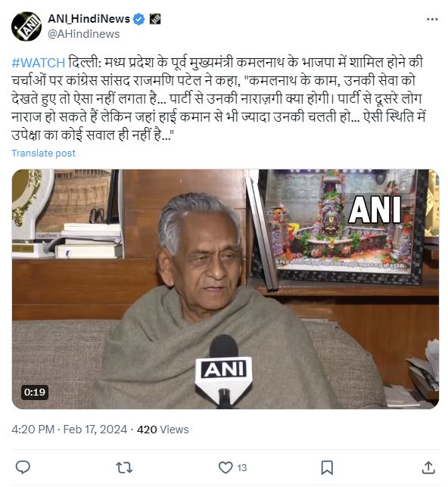Repost this tweet with the retweet icon
This screenshot has height=487, width=448.
click(124, 467)
